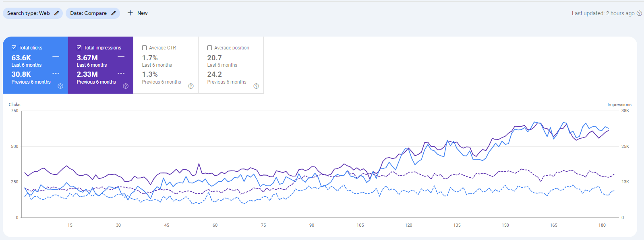
Task: Select the 20.7 Average position value
Action: point(214,58)
